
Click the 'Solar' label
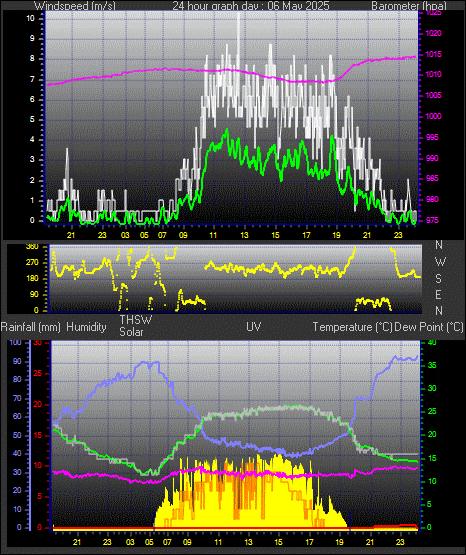(131, 332)
